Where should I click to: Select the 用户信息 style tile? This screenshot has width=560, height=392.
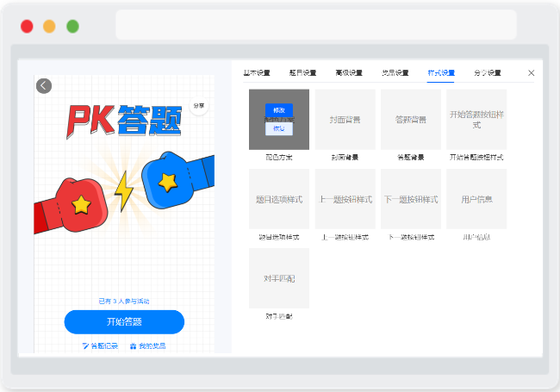point(476,199)
